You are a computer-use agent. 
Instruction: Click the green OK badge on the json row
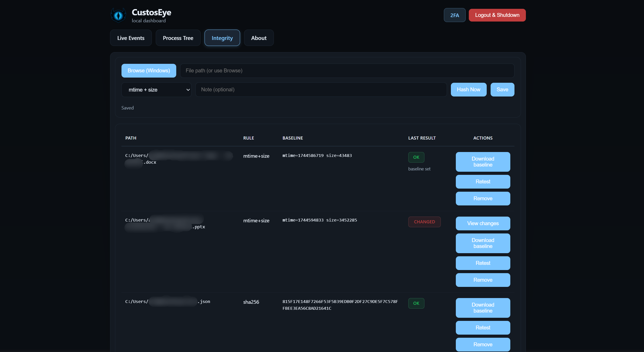coord(416,303)
